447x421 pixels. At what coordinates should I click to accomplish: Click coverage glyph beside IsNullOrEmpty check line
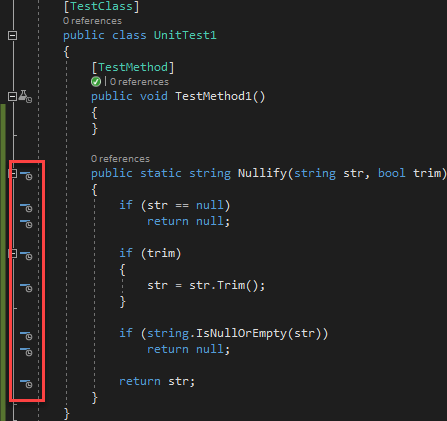point(26,335)
